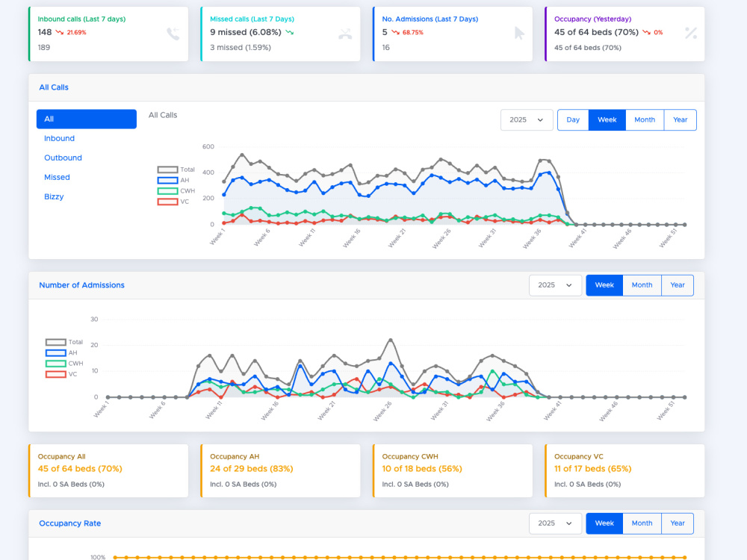
Task: Set Occupancy Rate chart to Month
Action: tap(642, 523)
